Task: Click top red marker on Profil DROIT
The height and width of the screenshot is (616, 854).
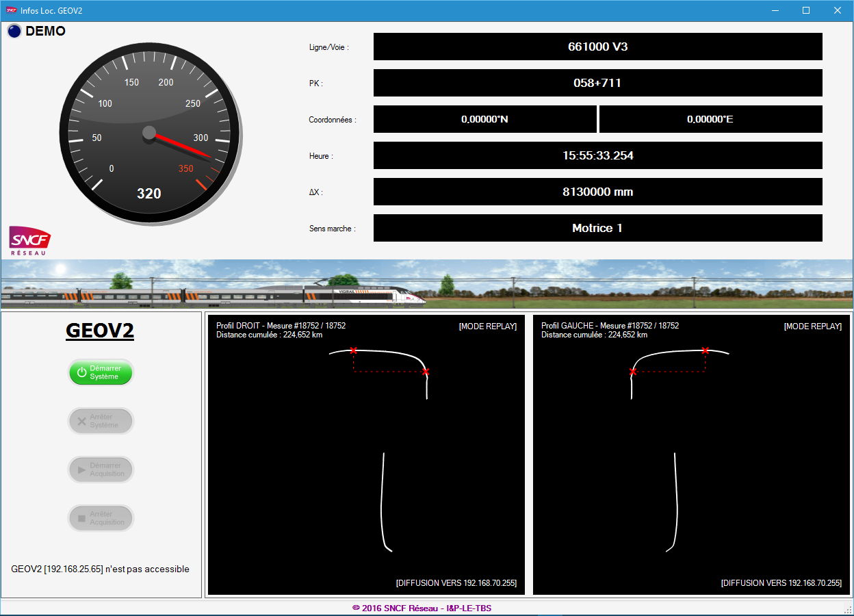Action: pyautogui.click(x=354, y=350)
